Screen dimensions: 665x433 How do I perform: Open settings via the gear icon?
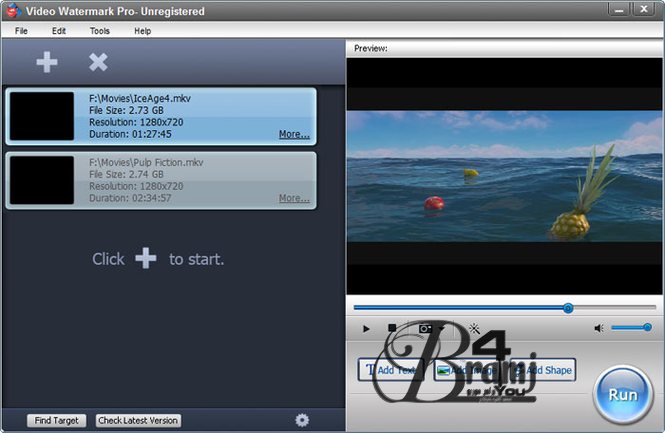click(302, 420)
